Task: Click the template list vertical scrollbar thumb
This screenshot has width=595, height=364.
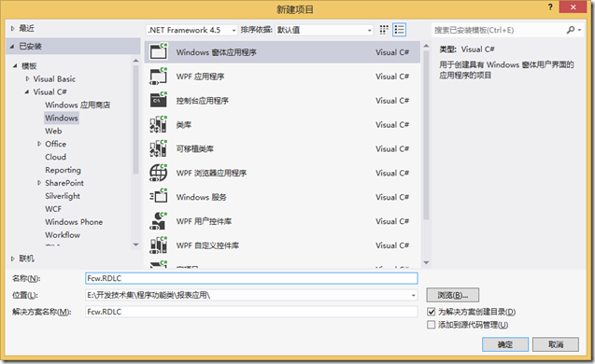Action: 426,135
